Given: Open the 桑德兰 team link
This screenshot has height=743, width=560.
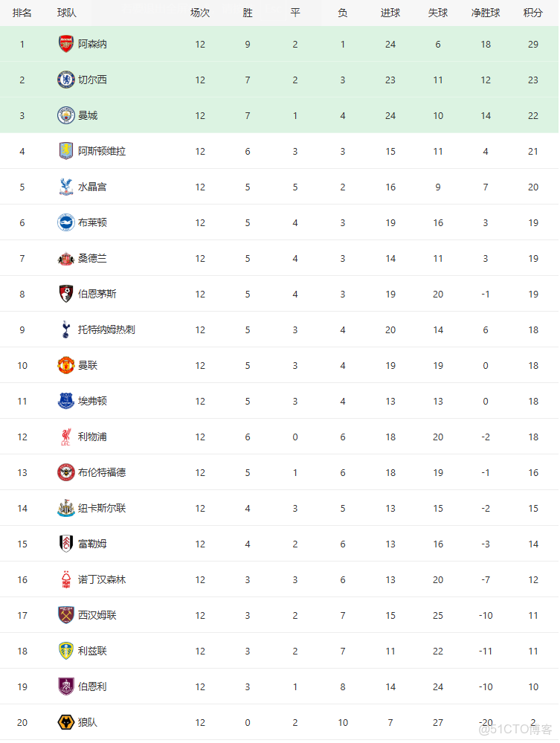Looking at the screenshot, I should [92, 258].
